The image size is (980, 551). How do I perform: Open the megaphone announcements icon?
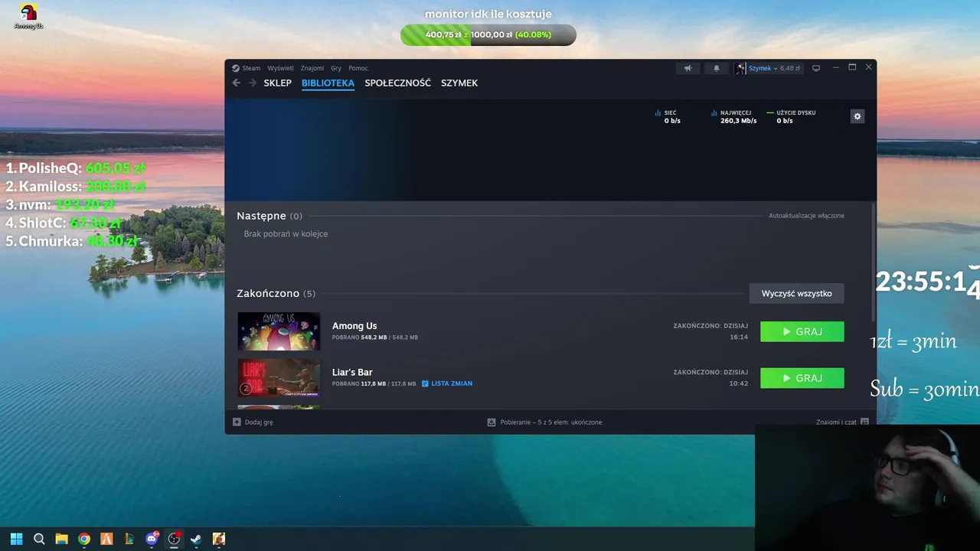(688, 68)
